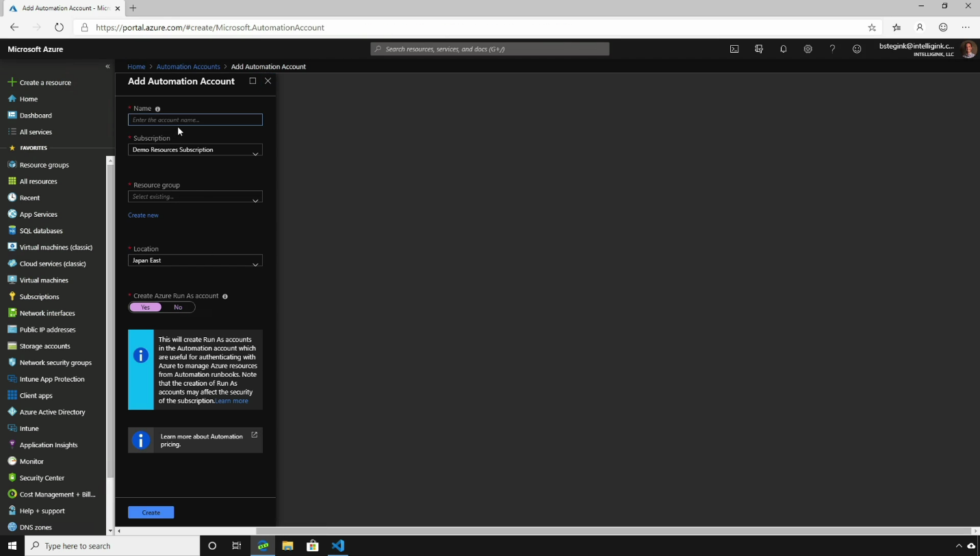Select No for Create Azure Run As account
The image size is (980, 556).
(178, 307)
